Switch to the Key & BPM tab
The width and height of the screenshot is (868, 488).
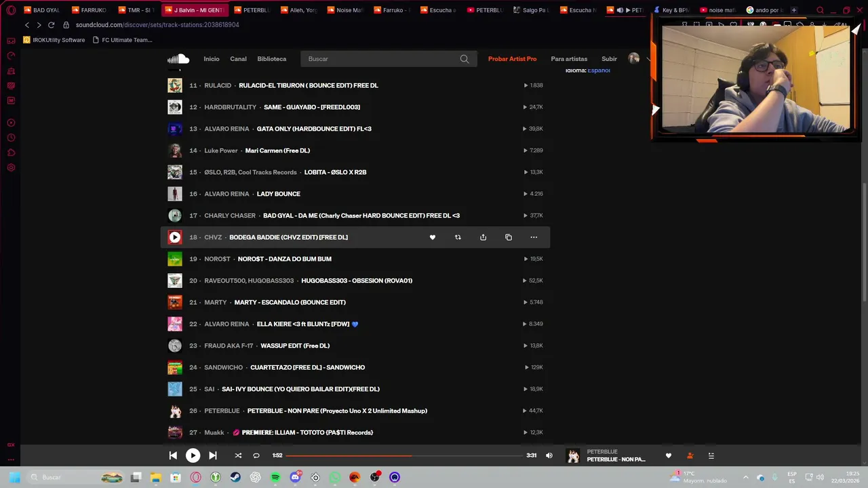point(671,10)
